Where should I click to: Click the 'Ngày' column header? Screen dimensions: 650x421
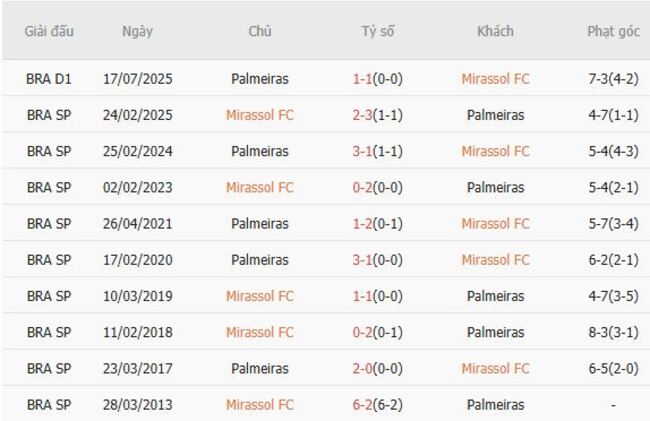point(137,31)
